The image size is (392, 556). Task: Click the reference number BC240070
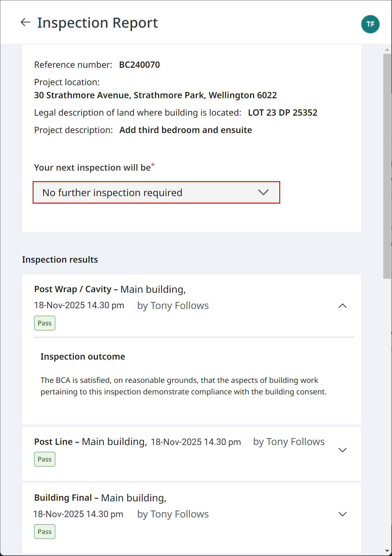[x=139, y=65]
